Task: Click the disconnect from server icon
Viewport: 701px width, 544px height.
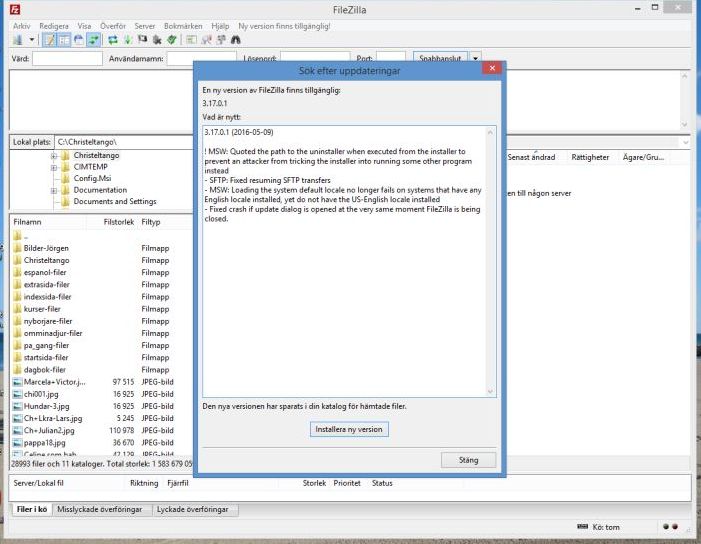Action: 157,40
